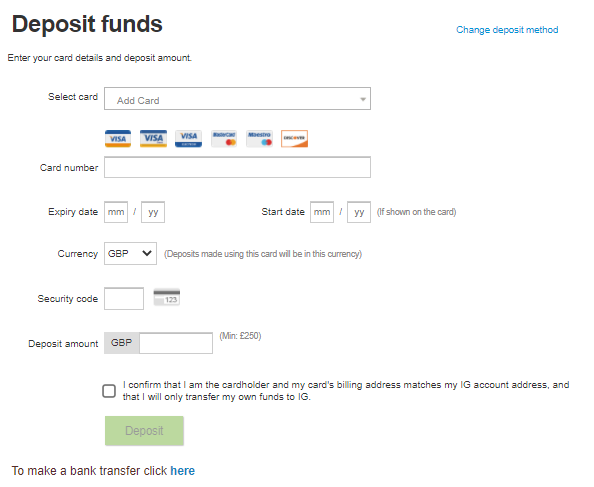Click the Deposit amount input field
The width and height of the screenshot is (594, 487).
(176, 343)
